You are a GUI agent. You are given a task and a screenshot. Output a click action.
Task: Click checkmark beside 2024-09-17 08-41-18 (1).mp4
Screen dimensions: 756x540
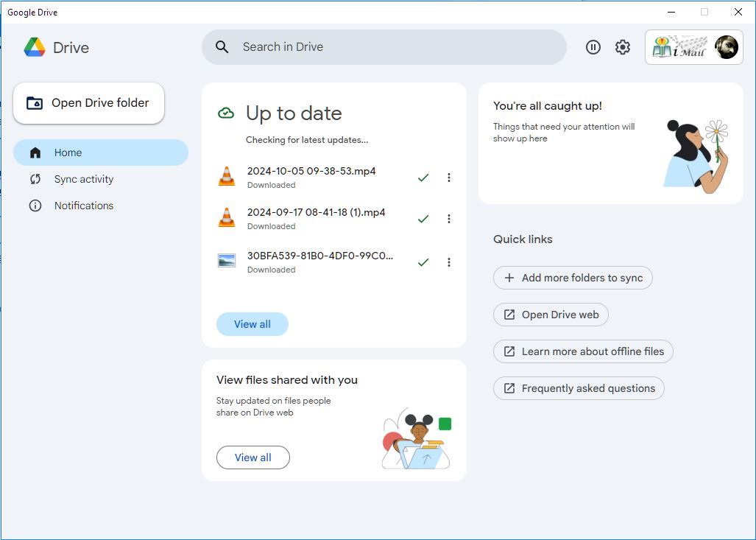[x=423, y=219]
